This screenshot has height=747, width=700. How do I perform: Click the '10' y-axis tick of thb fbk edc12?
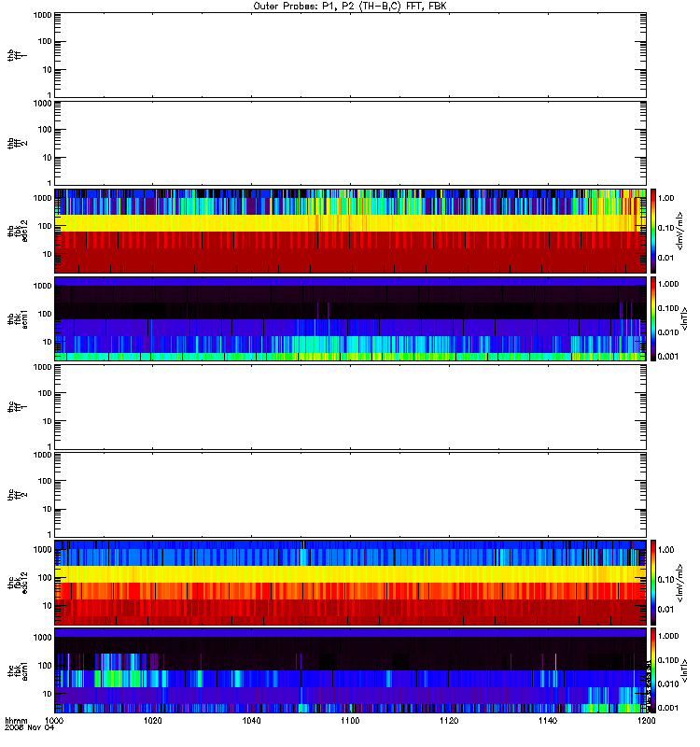click(48, 254)
